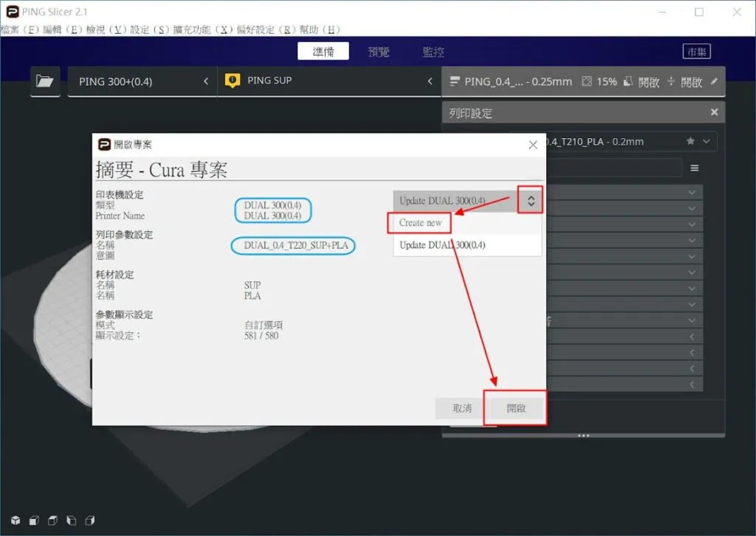Open the T210_PLA - 0.2mm profile dropdown chevron

[707, 141]
